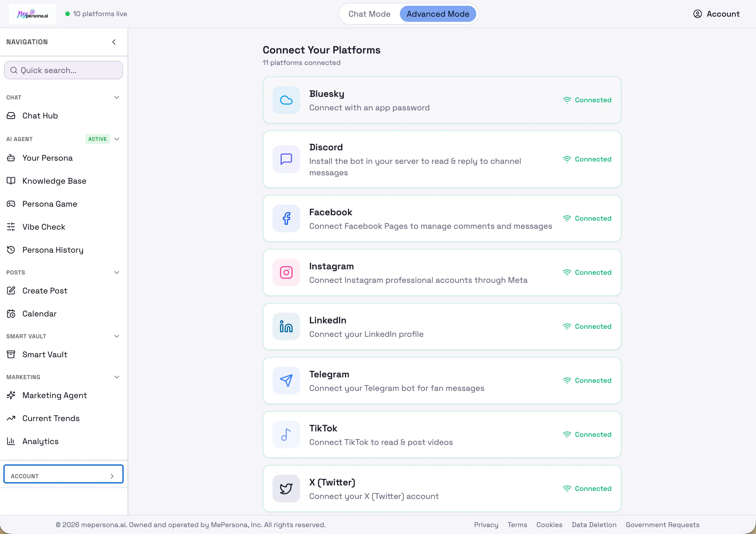The width and height of the screenshot is (756, 534).
Task: Click the Bluesky wifi connection icon
Action: click(x=567, y=100)
